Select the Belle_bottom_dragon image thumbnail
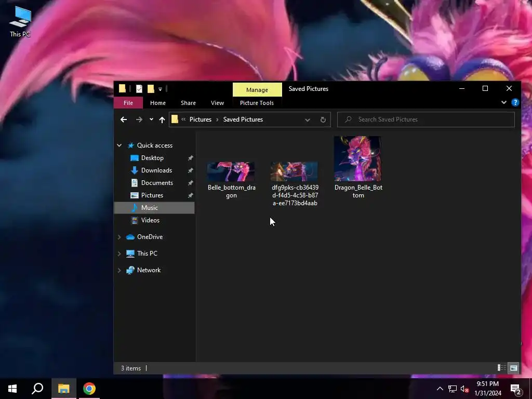Viewport: 532px width, 399px height. coord(231,171)
